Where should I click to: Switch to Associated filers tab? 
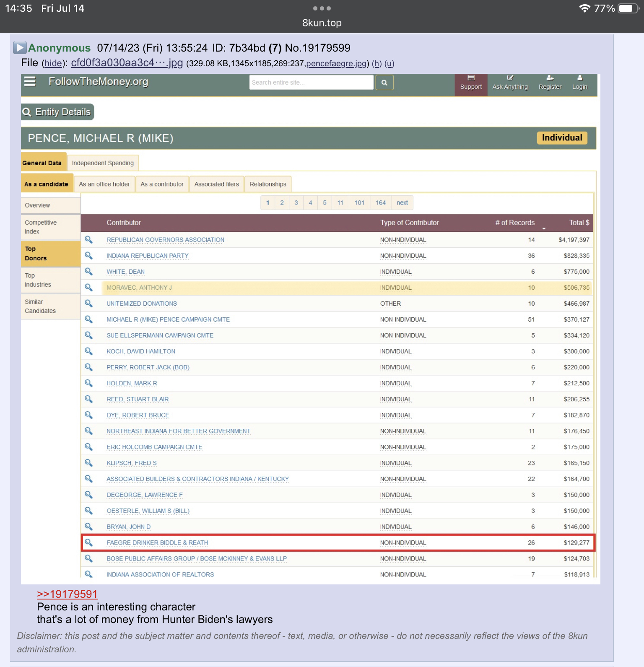point(216,184)
